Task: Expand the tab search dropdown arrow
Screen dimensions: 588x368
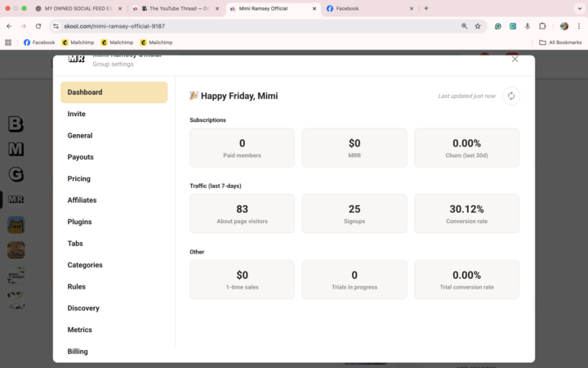Action: coord(577,8)
